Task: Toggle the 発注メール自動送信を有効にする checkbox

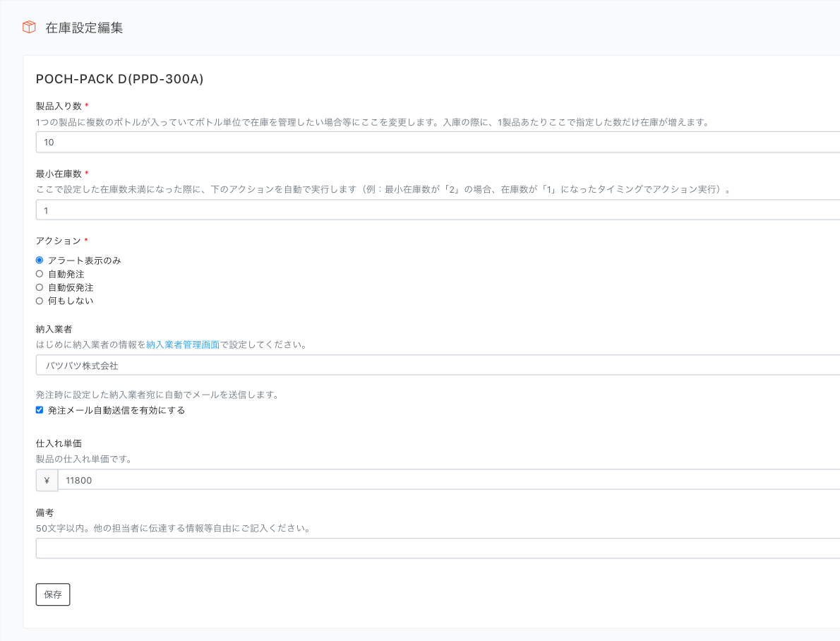Action: 40,410
